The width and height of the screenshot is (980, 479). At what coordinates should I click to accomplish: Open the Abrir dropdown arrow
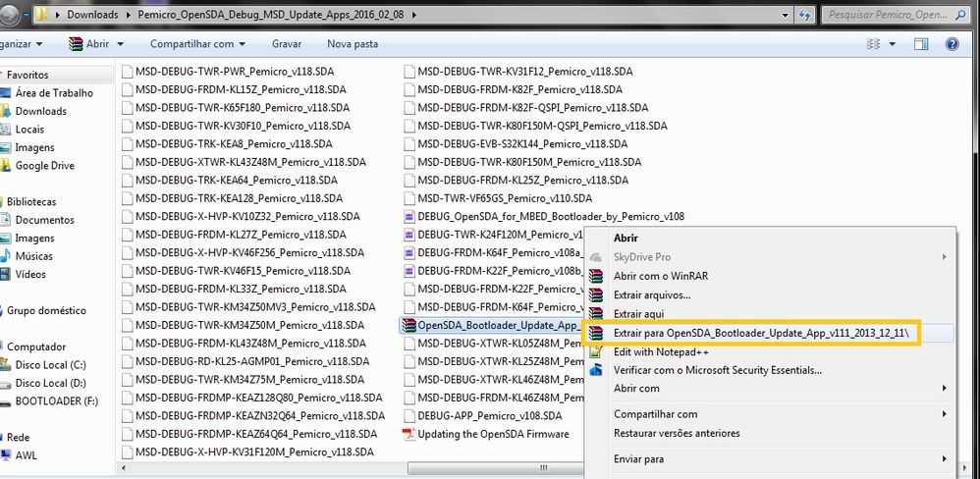pyautogui.click(x=121, y=44)
